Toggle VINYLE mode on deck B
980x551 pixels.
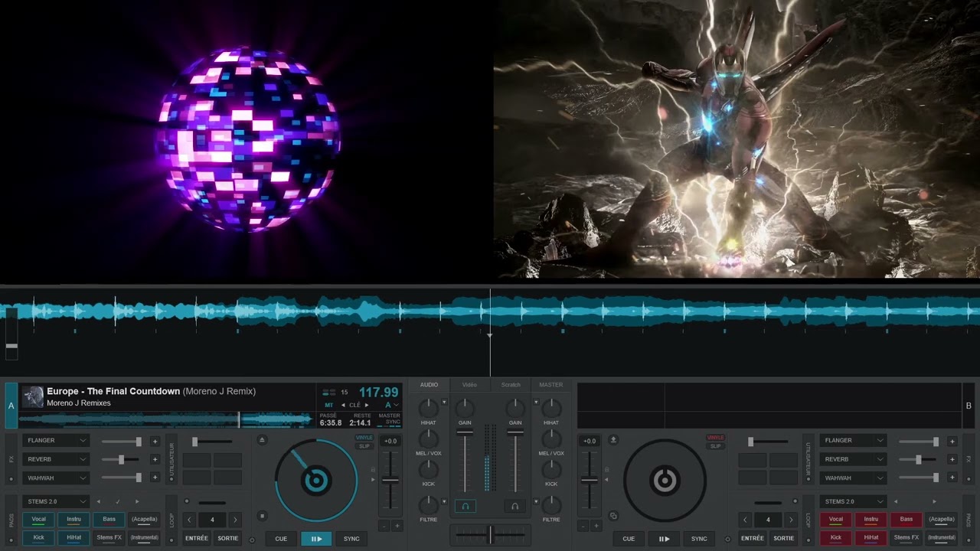coord(716,438)
